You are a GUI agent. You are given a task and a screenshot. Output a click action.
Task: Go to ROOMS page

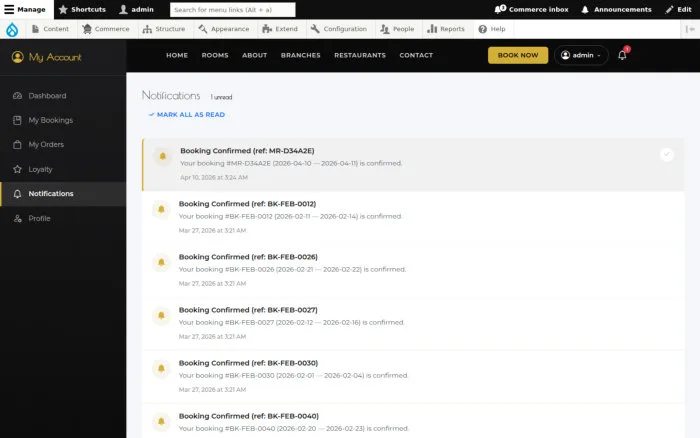point(215,55)
